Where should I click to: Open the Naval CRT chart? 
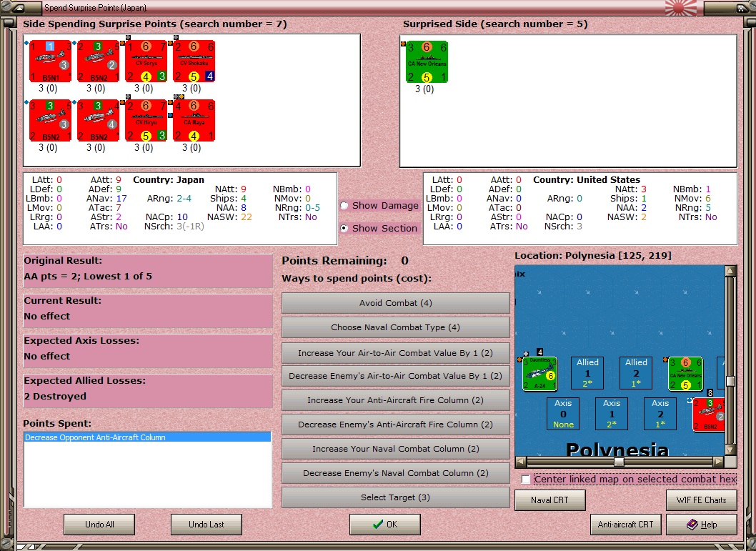tap(549, 500)
